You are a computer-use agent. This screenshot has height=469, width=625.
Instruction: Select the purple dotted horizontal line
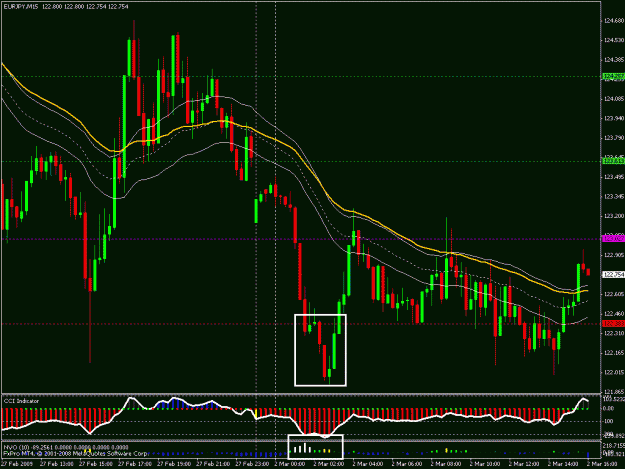pos(301,239)
